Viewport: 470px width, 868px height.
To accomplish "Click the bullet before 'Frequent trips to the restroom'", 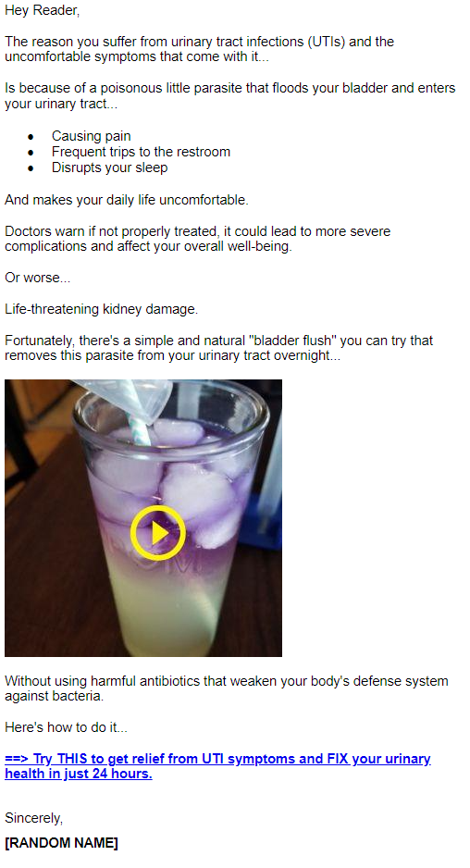I will (x=31, y=153).
